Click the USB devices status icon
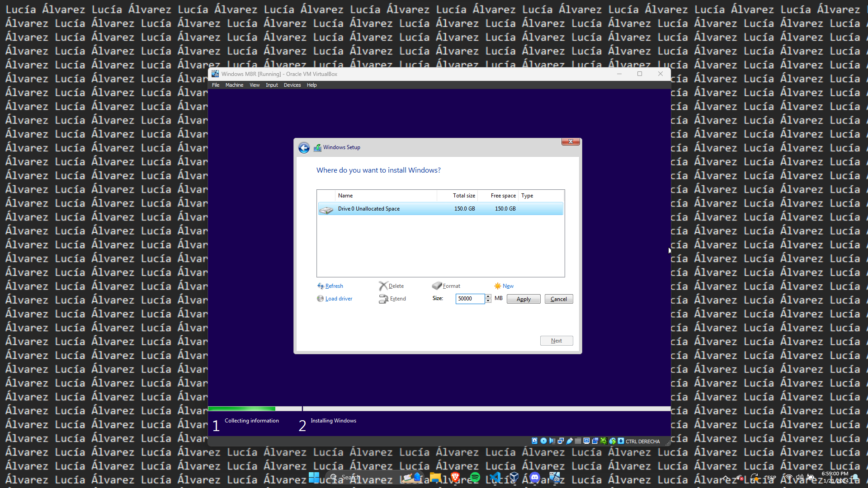The image size is (868, 488). tap(570, 441)
